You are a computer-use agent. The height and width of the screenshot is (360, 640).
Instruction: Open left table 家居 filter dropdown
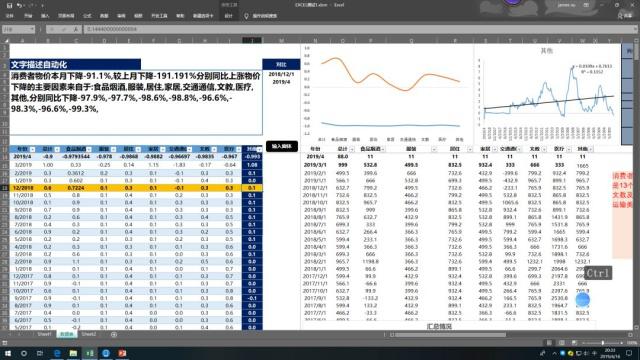(163, 149)
